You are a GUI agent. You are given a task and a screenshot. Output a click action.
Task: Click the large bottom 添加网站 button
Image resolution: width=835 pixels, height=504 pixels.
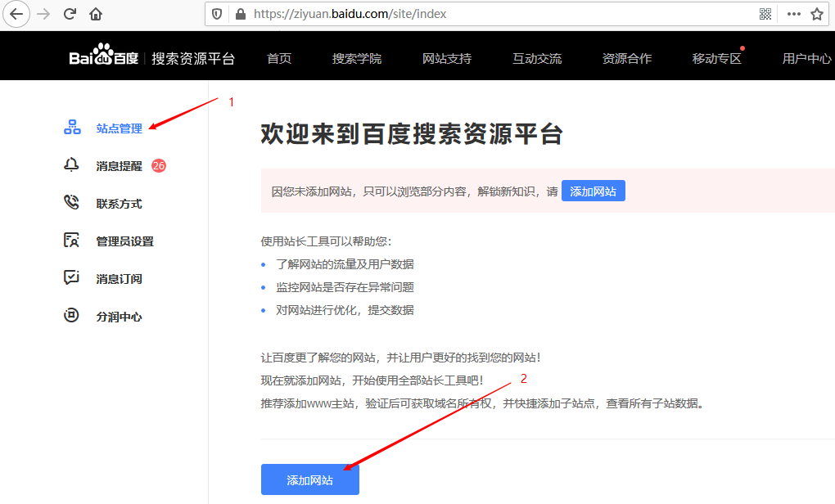(310, 479)
